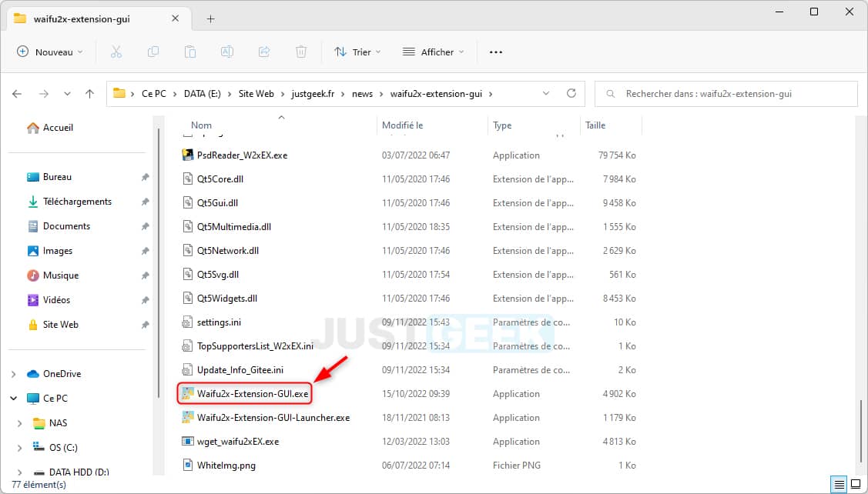Open the three-dots more options menu

(496, 52)
